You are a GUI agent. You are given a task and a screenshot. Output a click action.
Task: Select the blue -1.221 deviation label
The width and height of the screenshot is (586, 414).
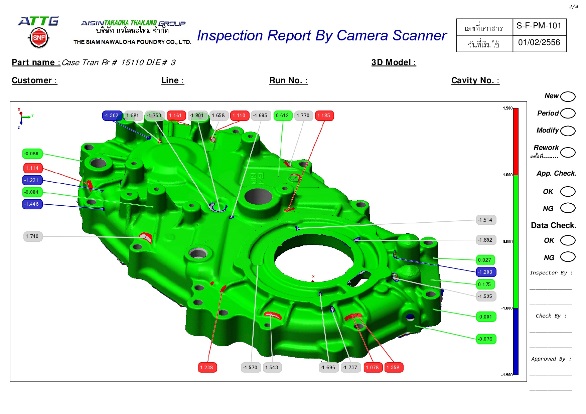coord(33,180)
